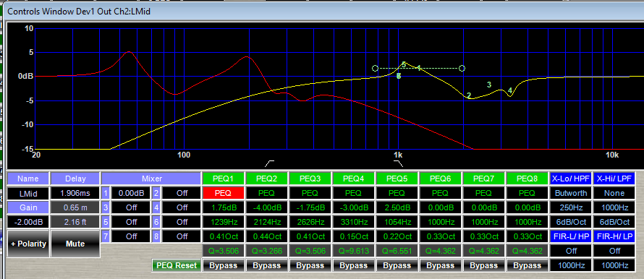The height and width of the screenshot is (279, 644).
Task: Click the PEQ5 node marker on the graph
Action: point(404,64)
